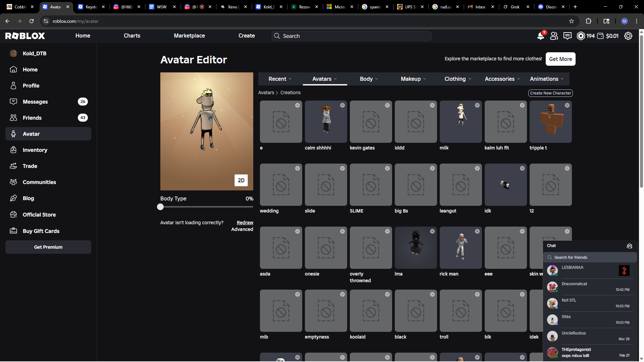Screen dimensions: 644x362
Task: Open settings gear on 'milk' avatar
Action: (477, 105)
